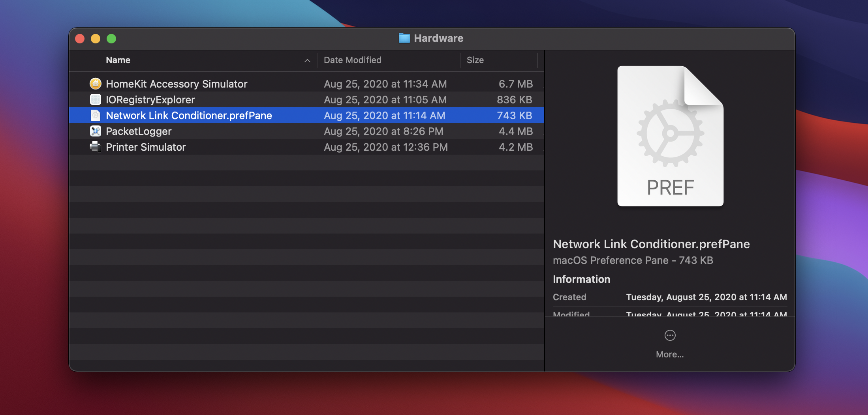Click the Hardware folder icon in title bar

coord(404,38)
